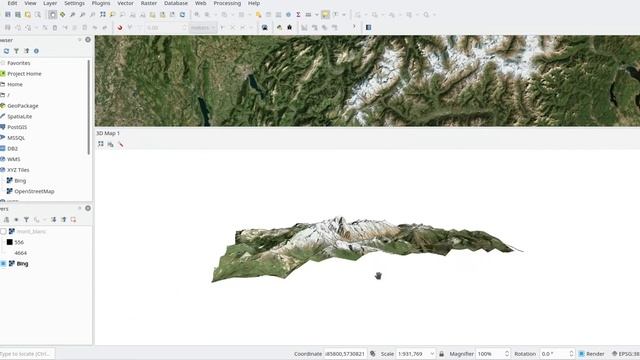Open the Scale dropdown arrow

[432, 354]
